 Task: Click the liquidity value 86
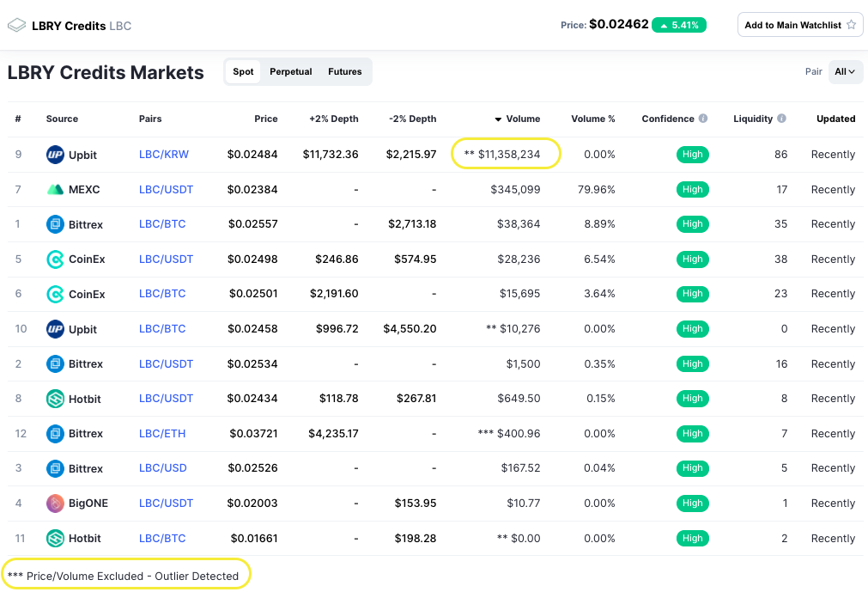click(x=781, y=155)
